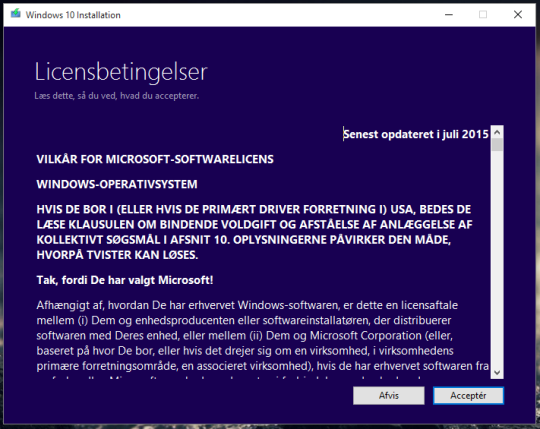This screenshot has width=540, height=429.
Task: Click the 'Licensbetingelser' heading
Action: point(121,72)
